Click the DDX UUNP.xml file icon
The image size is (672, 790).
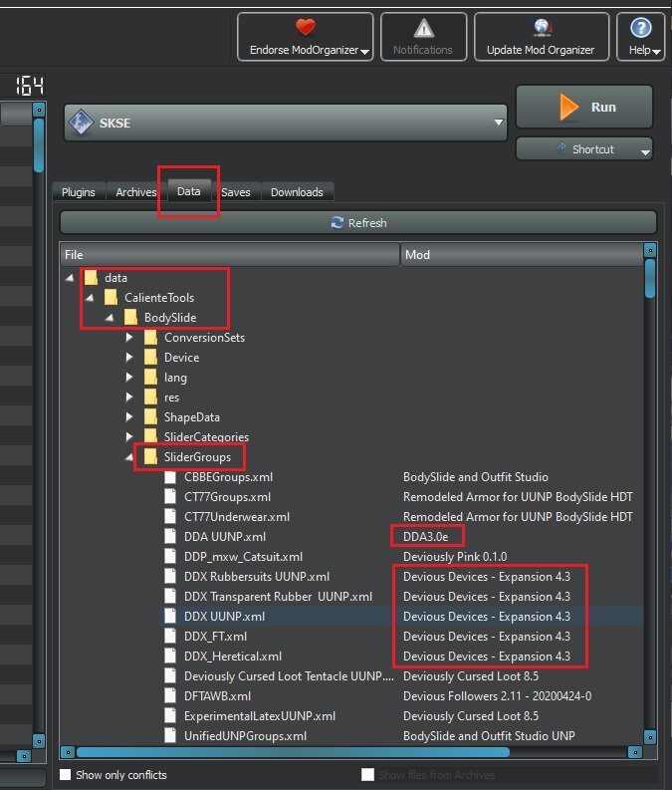[170, 617]
